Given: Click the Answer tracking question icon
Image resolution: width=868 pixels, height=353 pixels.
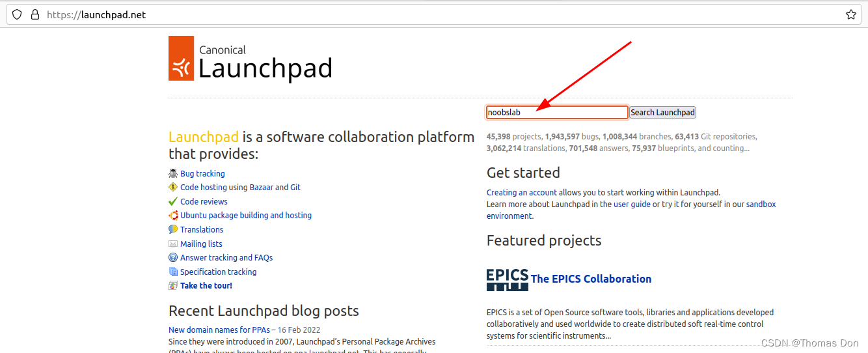Looking at the screenshot, I should point(173,257).
